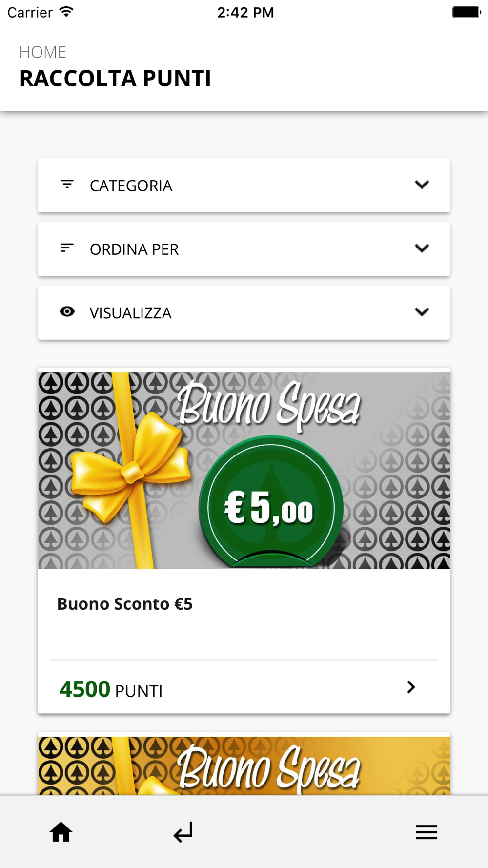Image resolution: width=488 pixels, height=868 pixels.
Task: Expand the VISUALIZZA dropdown chevron
Action: pos(422,311)
